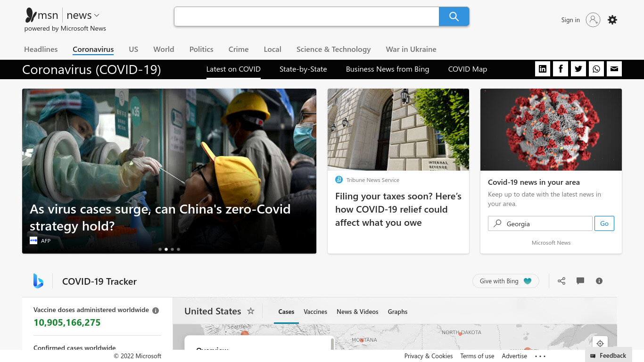Share page by email envelope icon
Screen dimensions: 644x362
click(614, 69)
